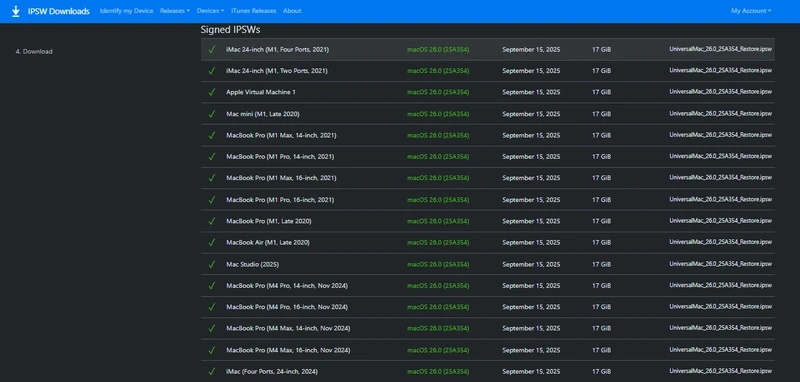
Task: Select Mac Studio (2025) name
Action: click(253, 264)
